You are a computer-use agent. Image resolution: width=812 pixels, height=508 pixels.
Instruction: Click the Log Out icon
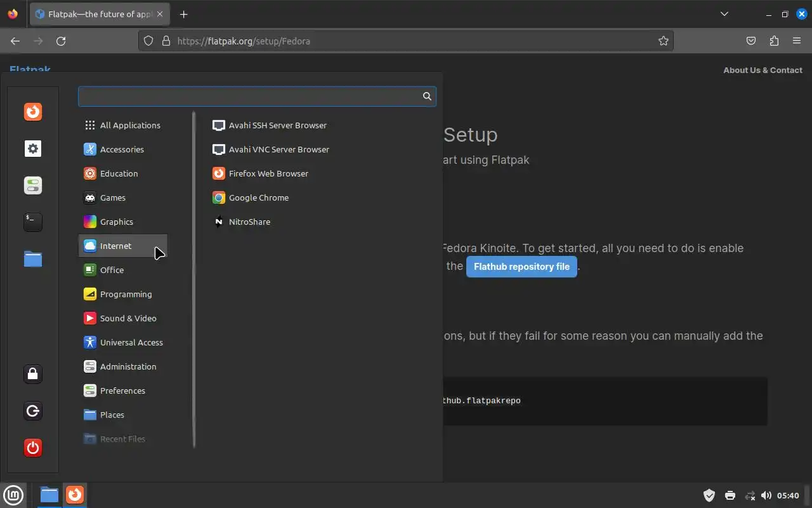tap(33, 411)
